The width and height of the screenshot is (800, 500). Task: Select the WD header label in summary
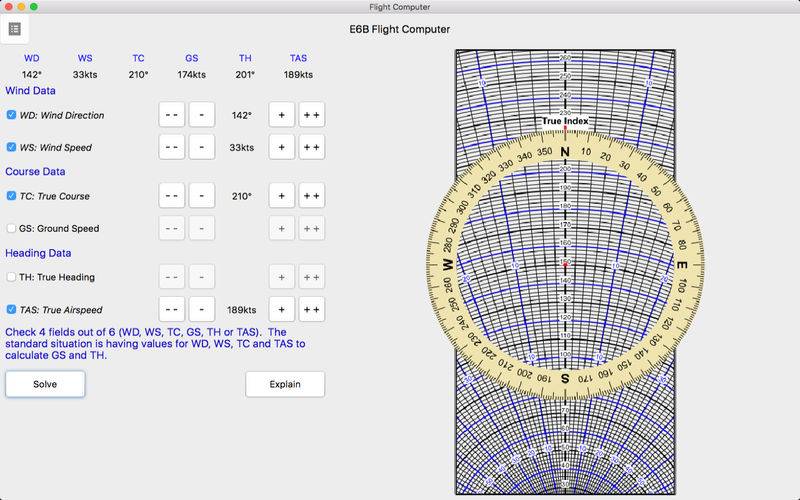(32, 58)
